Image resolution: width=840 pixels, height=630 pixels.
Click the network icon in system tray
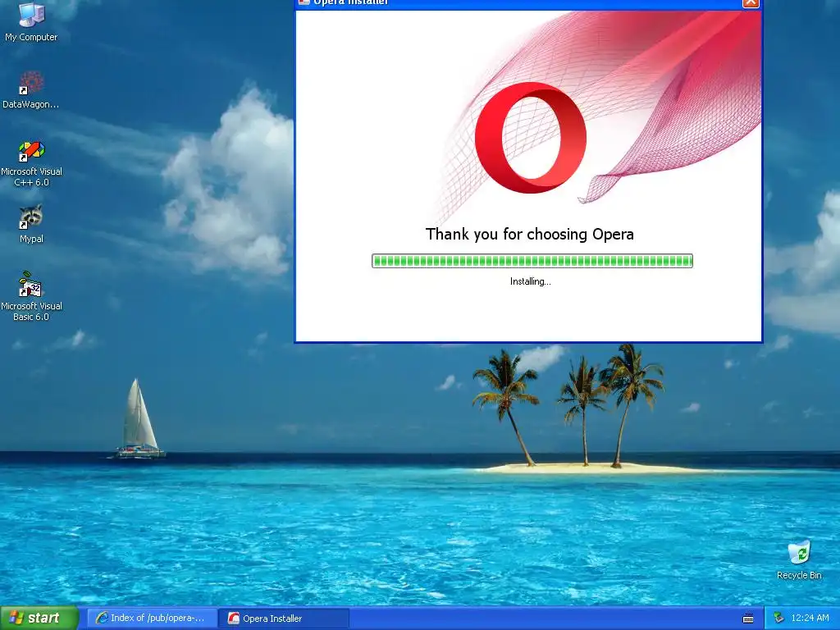[x=779, y=619]
